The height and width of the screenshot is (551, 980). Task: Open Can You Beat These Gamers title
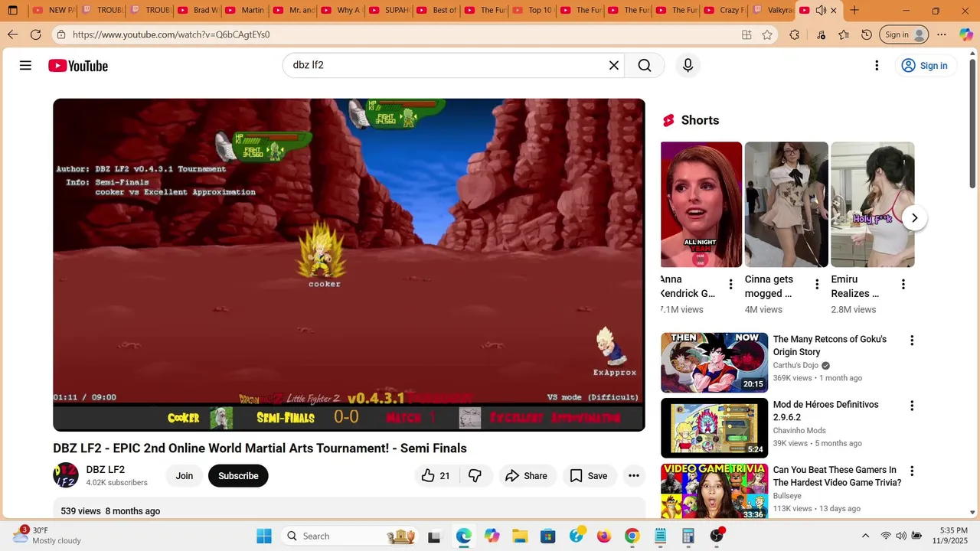coord(837,476)
